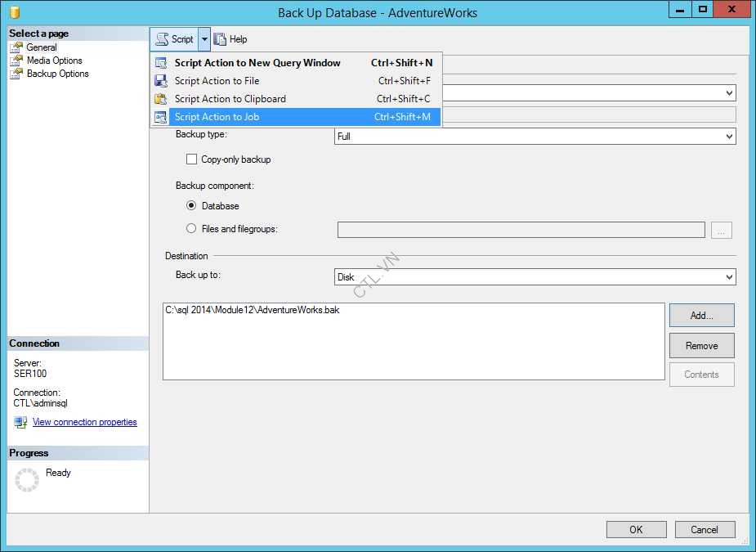Viewport: 756px width, 552px height.
Task: Select the Script Action to Job icon
Action: (160, 116)
